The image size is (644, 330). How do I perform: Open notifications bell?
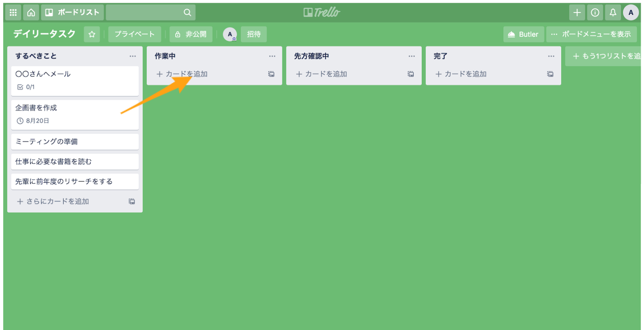[613, 13]
